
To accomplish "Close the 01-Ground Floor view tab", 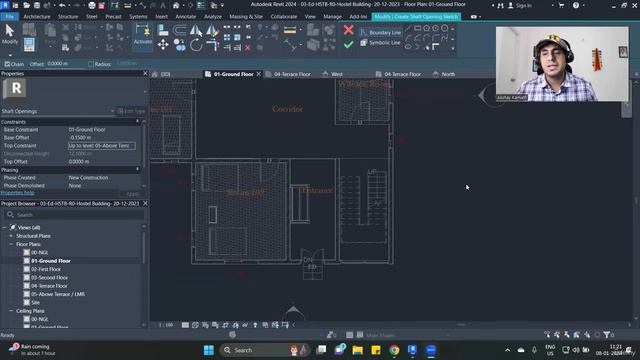I will point(258,74).
